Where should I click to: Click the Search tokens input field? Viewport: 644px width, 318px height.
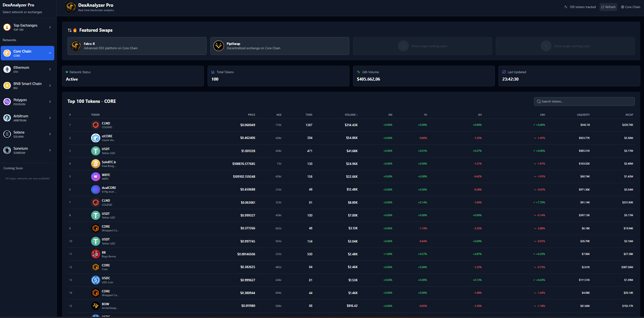tap(584, 101)
